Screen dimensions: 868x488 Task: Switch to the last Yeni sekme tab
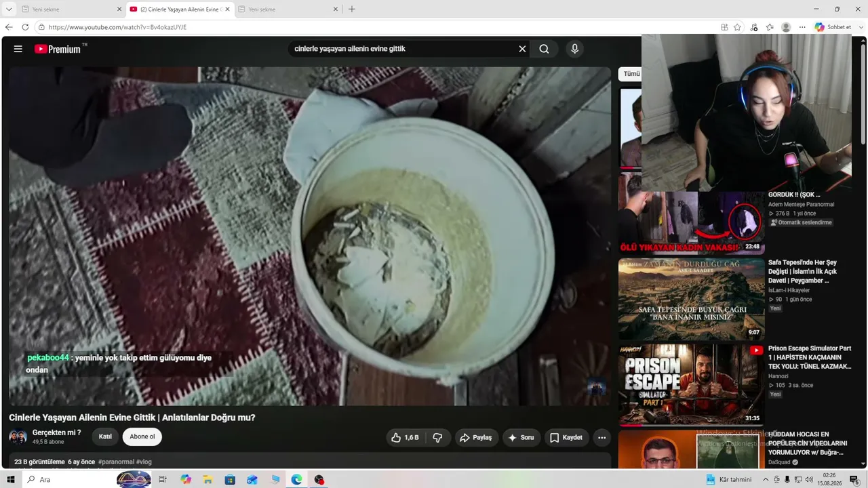pos(288,9)
